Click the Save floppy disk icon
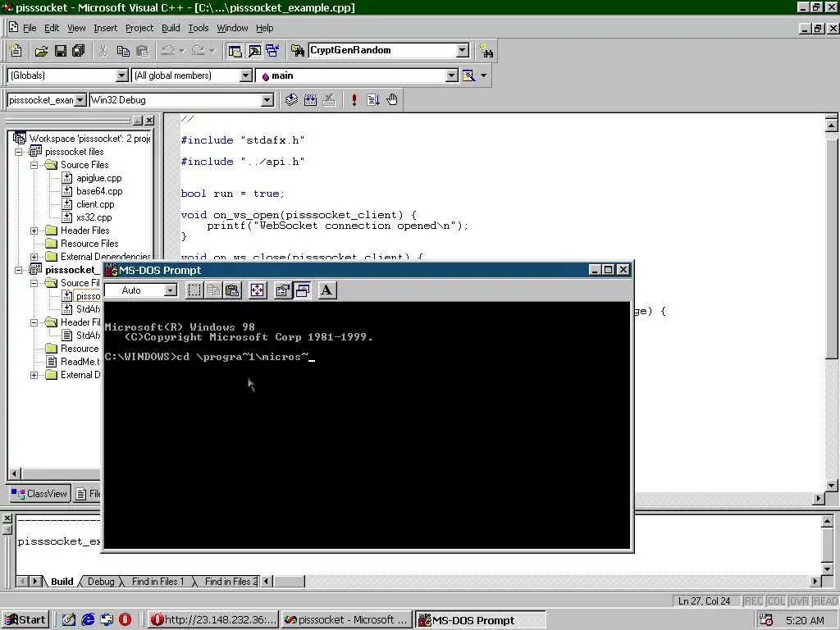Screen dimensions: 840x630 pyautogui.click(x=60, y=50)
